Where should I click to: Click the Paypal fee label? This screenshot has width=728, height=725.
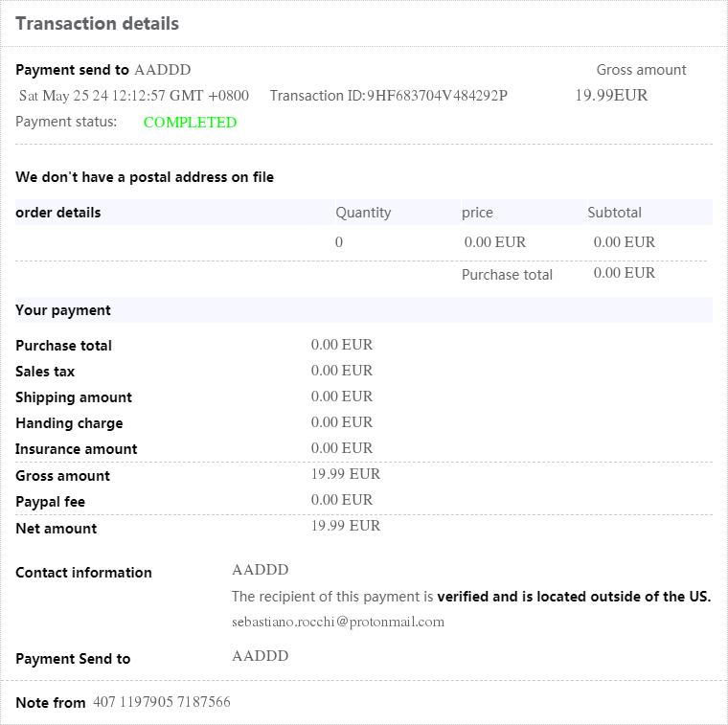(x=51, y=502)
